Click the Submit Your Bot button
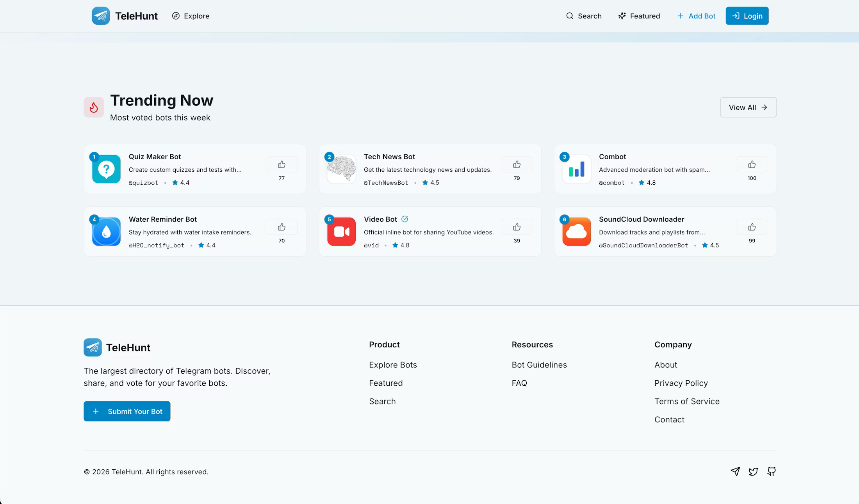 click(127, 411)
